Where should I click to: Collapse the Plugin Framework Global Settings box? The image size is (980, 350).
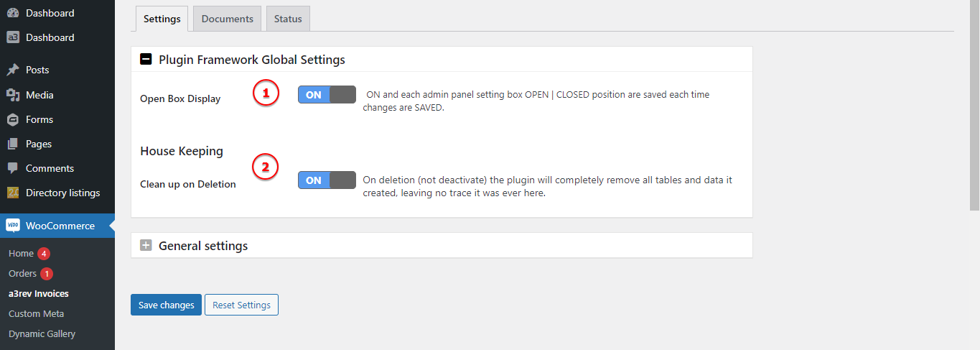point(146,60)
